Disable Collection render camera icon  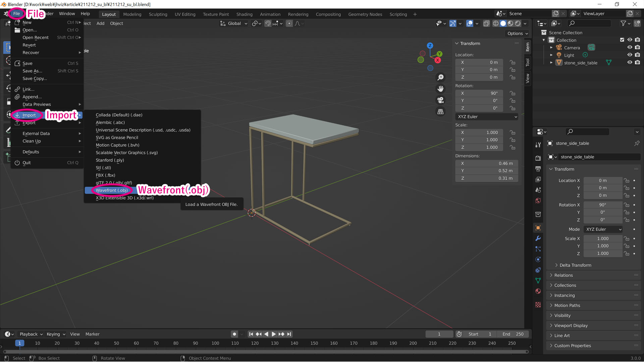[x=637, y=40]
